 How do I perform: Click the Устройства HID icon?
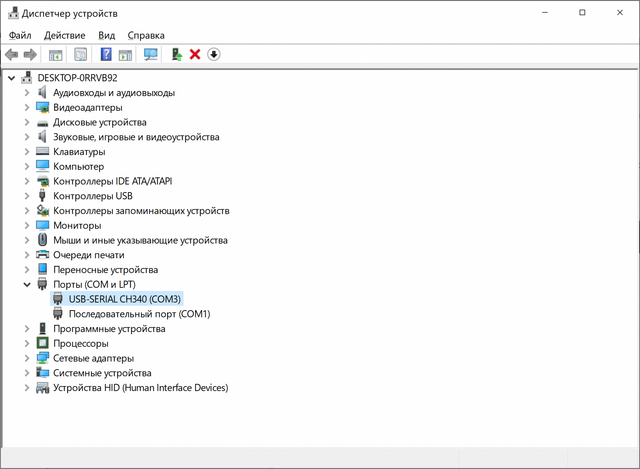coord(42,388)
